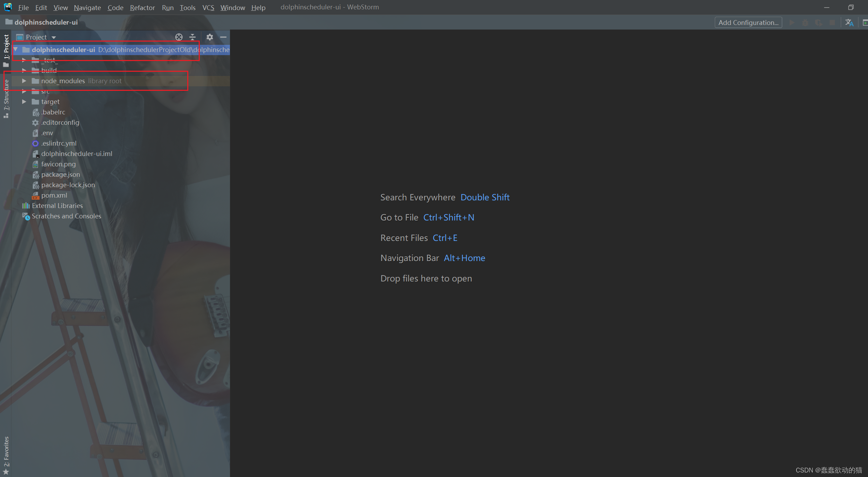The width and height of the screenshot is (868, 477).
Task: Click the translate icon in the toolbar
Action: click(849, 23)
